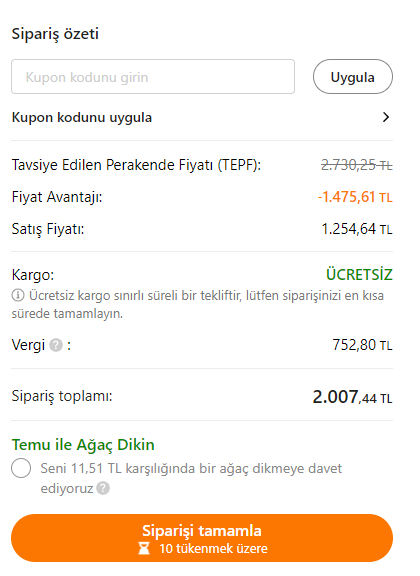Expand coupon options with the chevron arrow
The height and width of the screenshot is (576, 420).
(x=385, y=117)
